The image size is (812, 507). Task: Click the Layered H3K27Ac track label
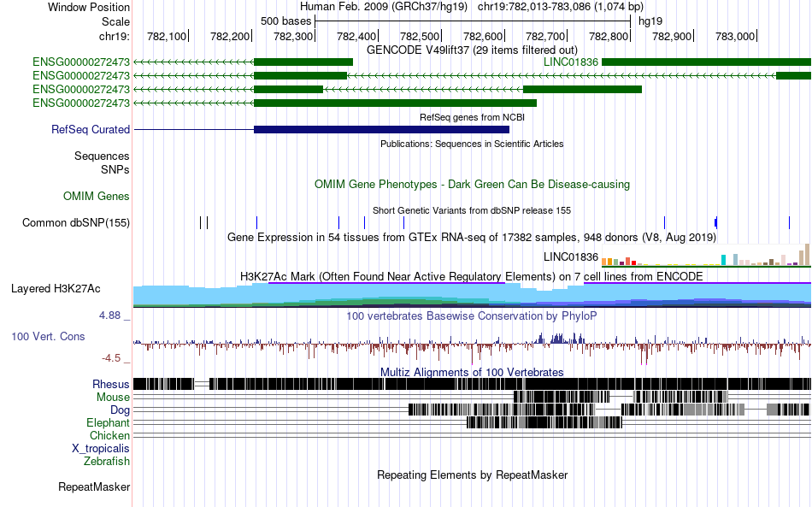(56, 288)
